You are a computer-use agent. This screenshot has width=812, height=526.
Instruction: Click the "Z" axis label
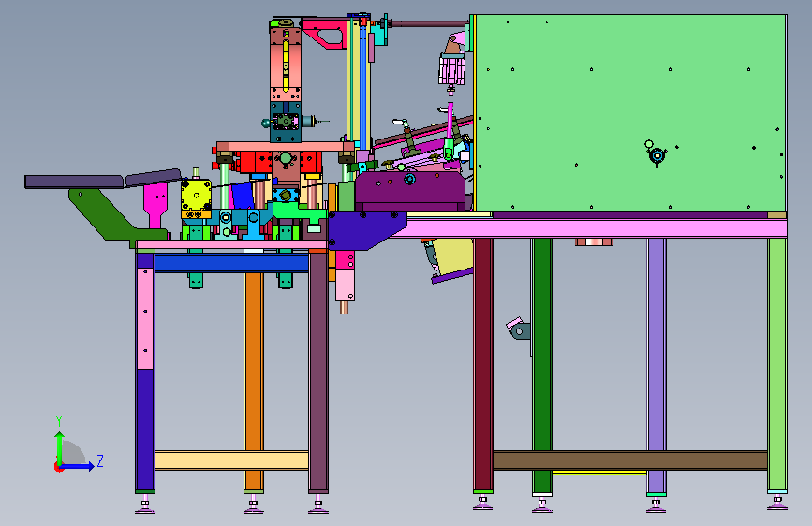(x=100, y=460)
